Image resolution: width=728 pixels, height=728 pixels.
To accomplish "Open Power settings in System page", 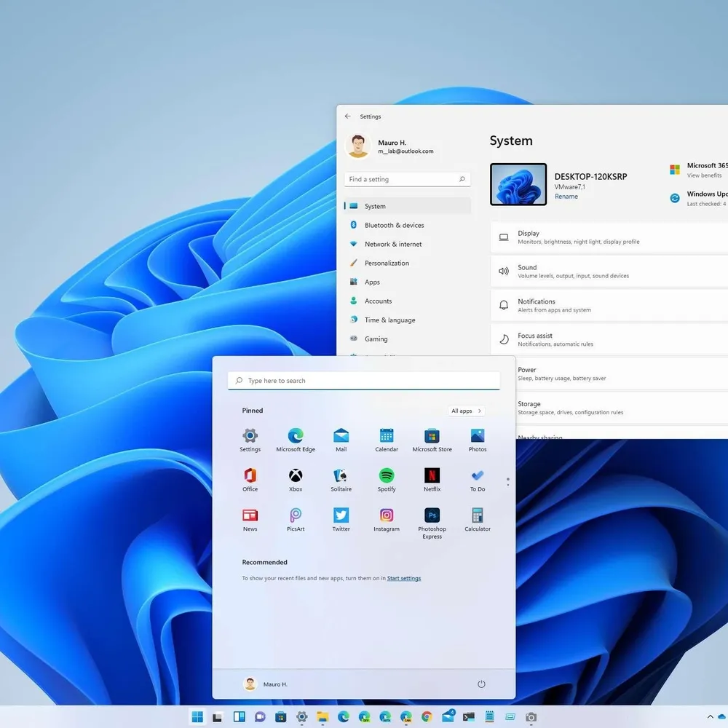I will pyautogui.click(x=622, y=373).
